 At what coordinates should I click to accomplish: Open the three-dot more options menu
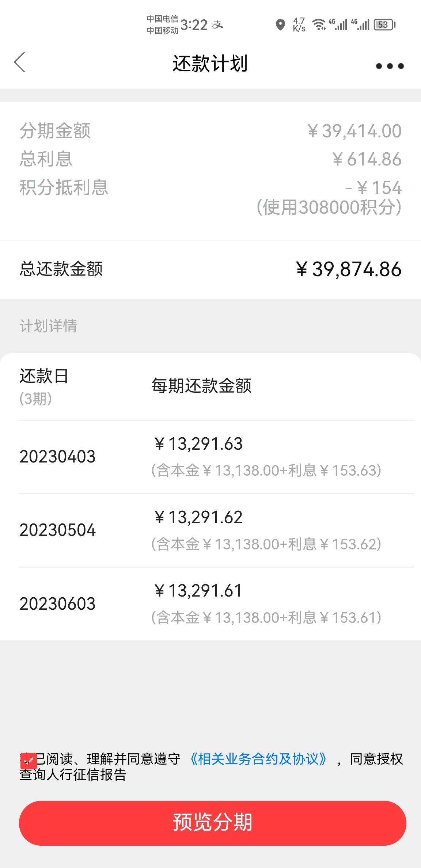(x=390, y=66)
